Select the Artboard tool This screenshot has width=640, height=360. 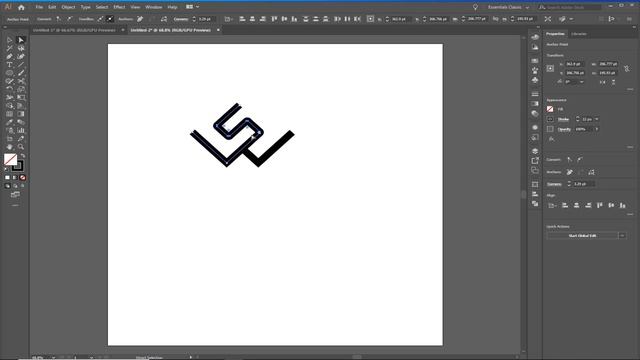point(9,139)
